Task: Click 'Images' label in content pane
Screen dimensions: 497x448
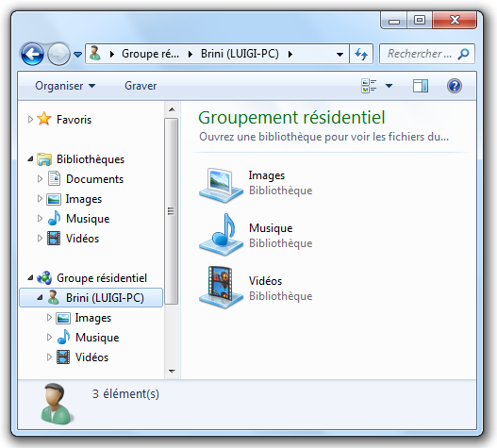Action: [x=267, y=175]
